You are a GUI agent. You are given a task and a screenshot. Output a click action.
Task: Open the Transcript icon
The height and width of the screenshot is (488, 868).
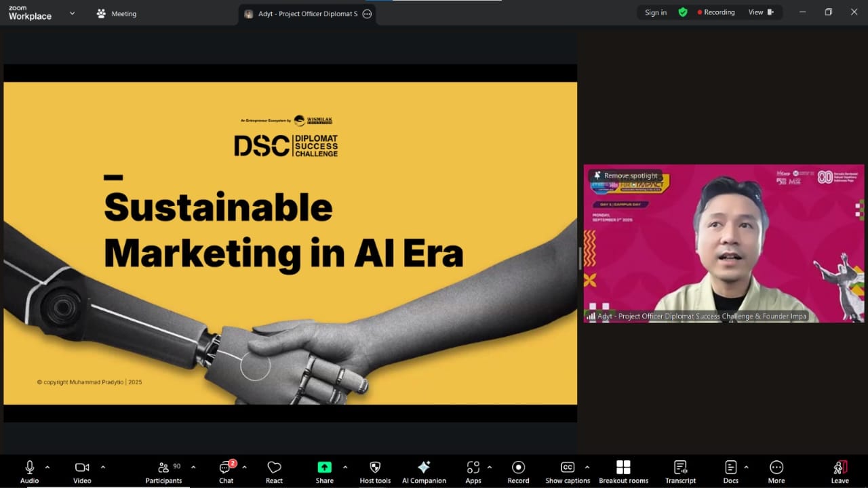click(x=680, y=467)
